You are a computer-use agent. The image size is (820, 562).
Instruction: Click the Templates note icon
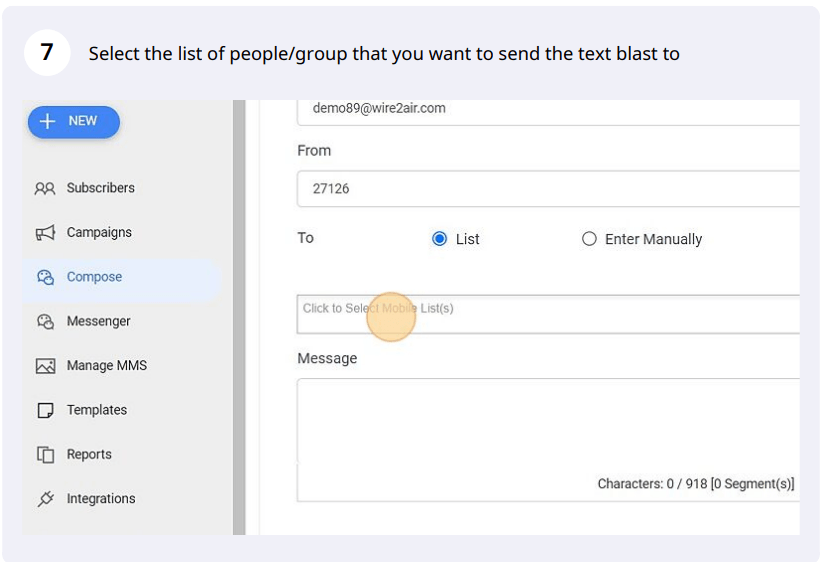45,410
